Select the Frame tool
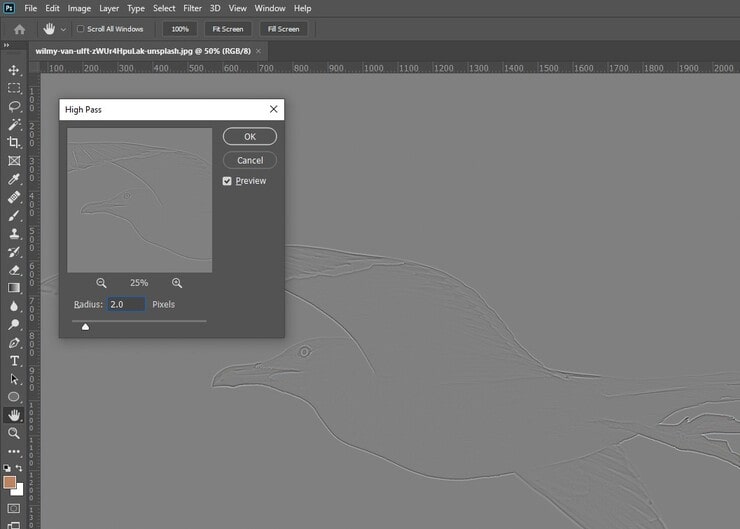The height and width of the screenshot is (529, 740). (x=14, y=161)
